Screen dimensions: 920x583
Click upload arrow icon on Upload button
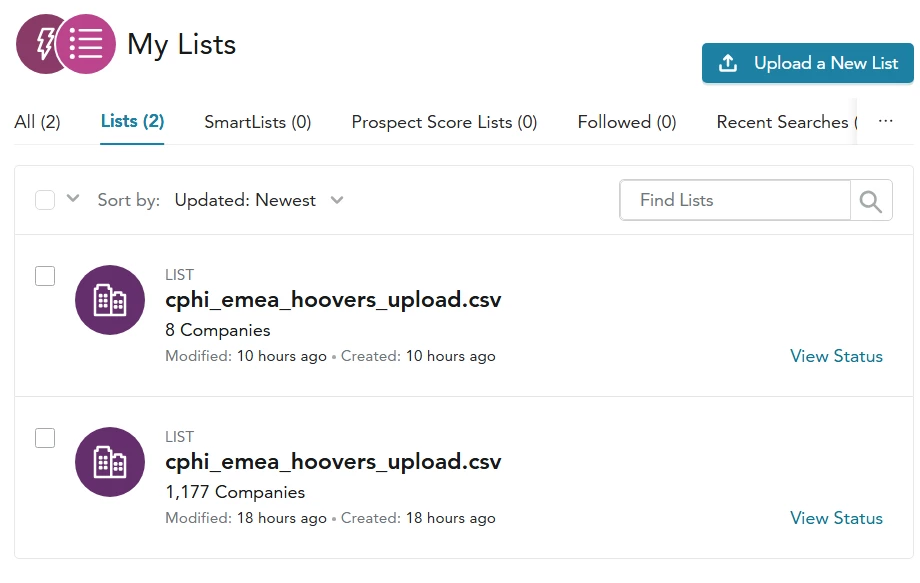[x=728, y=63]
